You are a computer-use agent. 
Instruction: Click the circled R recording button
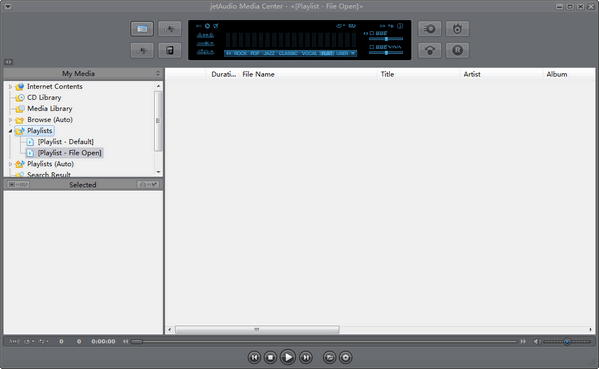[x=457, y=50]
